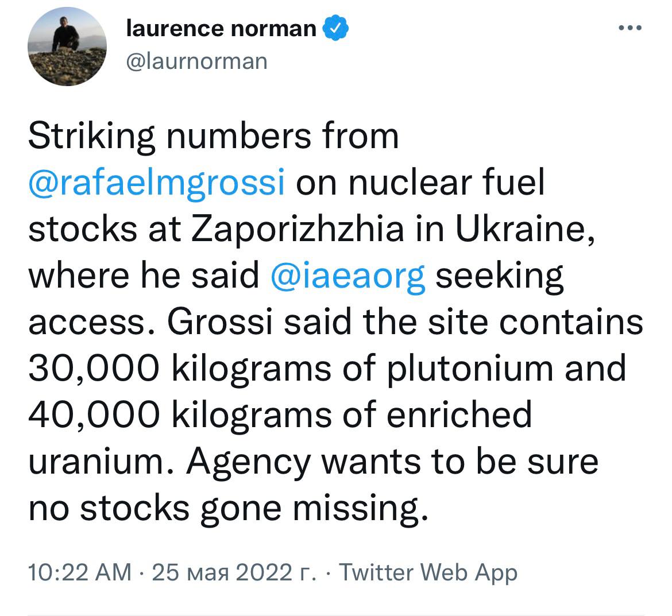Click the word "Striking" at tweet start
Screen dimensions: 672x616
tap(92, 138)
